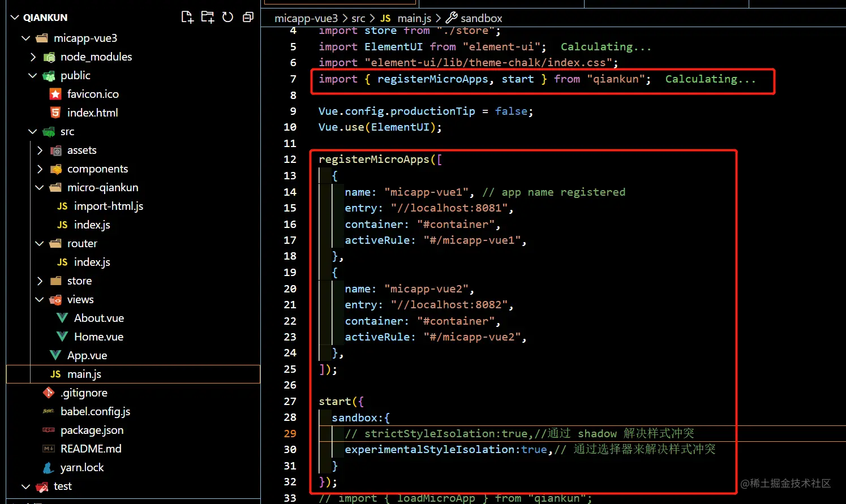This screenshot has width=846, height=504.
Task: Click the Yarn icon beside yarn.lock
Action: point(49,467)
